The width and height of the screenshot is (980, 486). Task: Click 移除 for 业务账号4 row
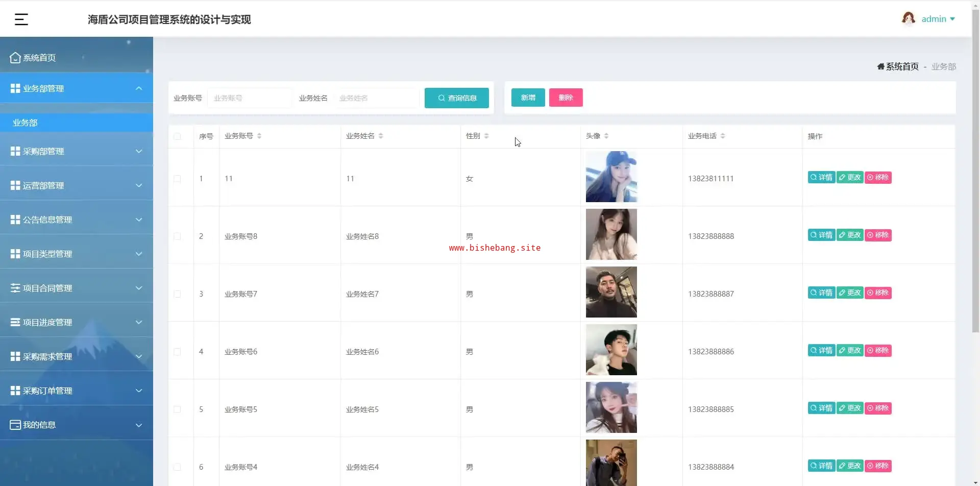click(x=878, y=466)
